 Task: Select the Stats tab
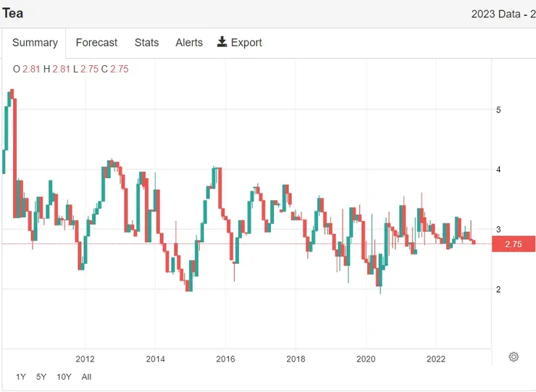[x=146, y=43]
